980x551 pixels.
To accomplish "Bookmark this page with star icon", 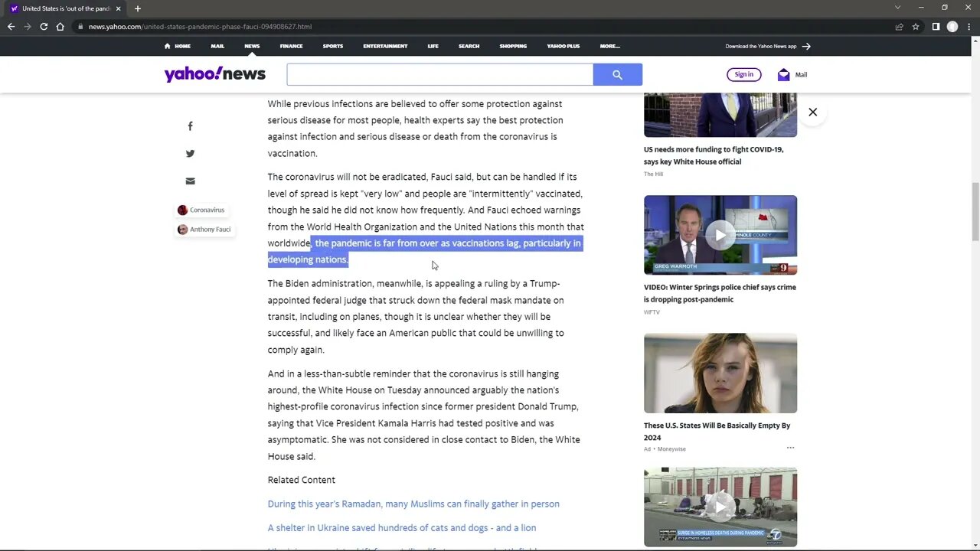I will point(916,27).
